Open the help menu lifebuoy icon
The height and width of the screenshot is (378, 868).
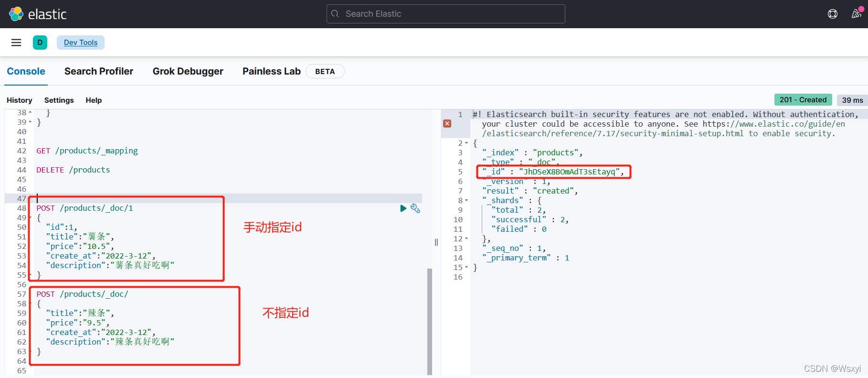point(833,14)
